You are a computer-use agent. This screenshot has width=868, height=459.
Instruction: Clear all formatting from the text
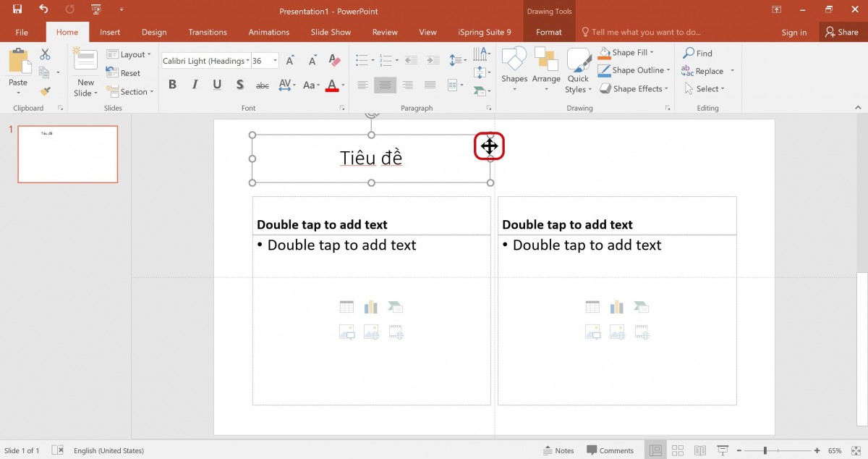[334, 61]
